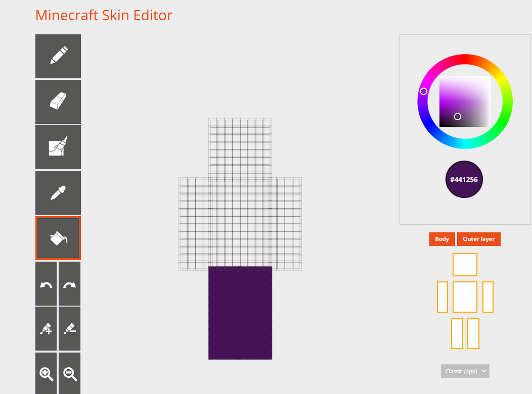Toggle the left leg part in the diagram
Viewport: 532px width, 394px height.
pyautogui.click(x=457, y=333)
